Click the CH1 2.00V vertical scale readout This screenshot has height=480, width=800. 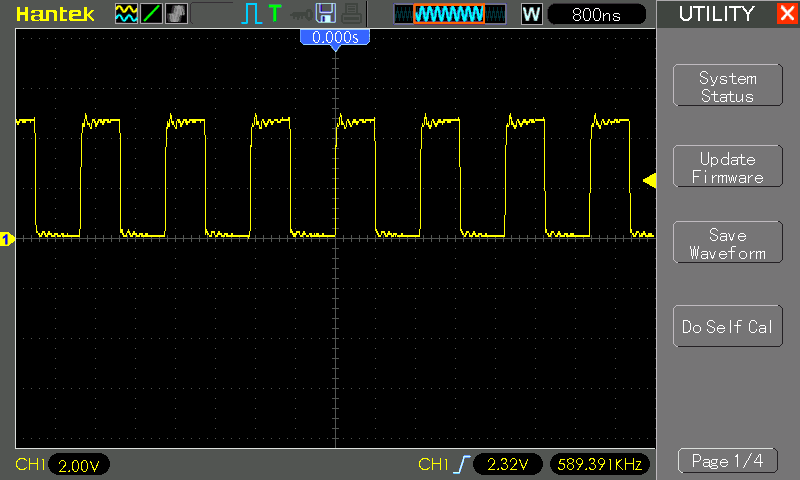78,465
